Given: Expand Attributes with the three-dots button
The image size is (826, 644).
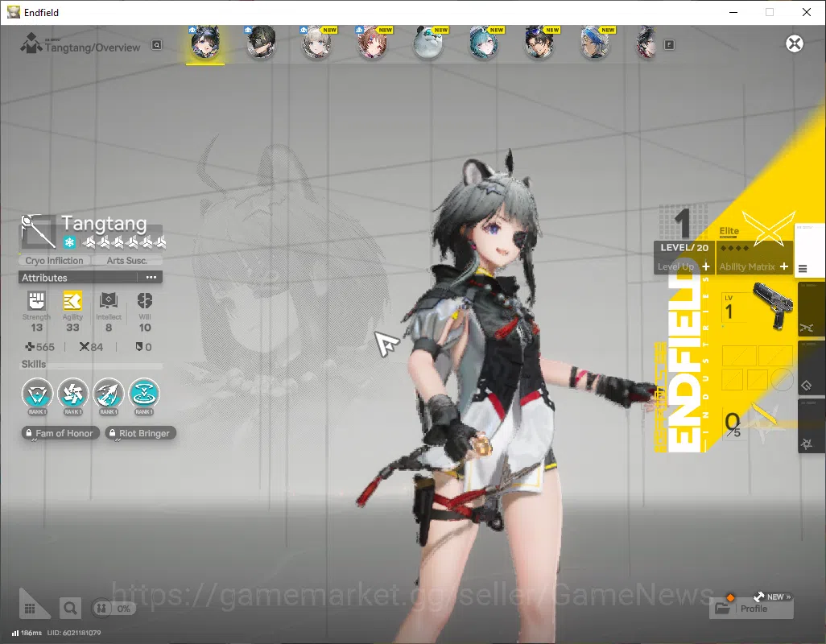Looking at the screenshot, I should click(151, 277).
